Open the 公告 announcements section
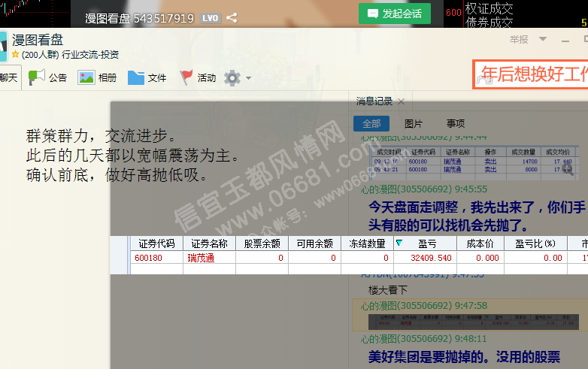Viewport: 588px width, 369px height. [47, 77]
